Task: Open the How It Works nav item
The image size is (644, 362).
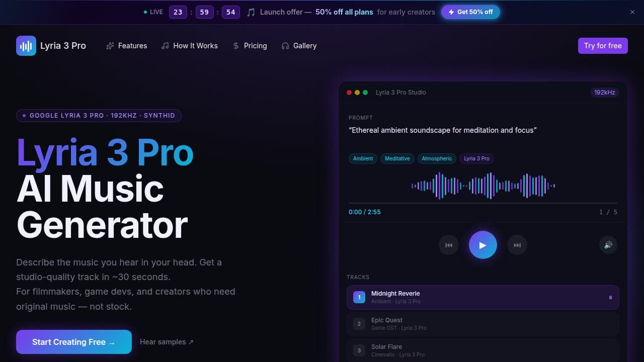Action: coord(190,46)
